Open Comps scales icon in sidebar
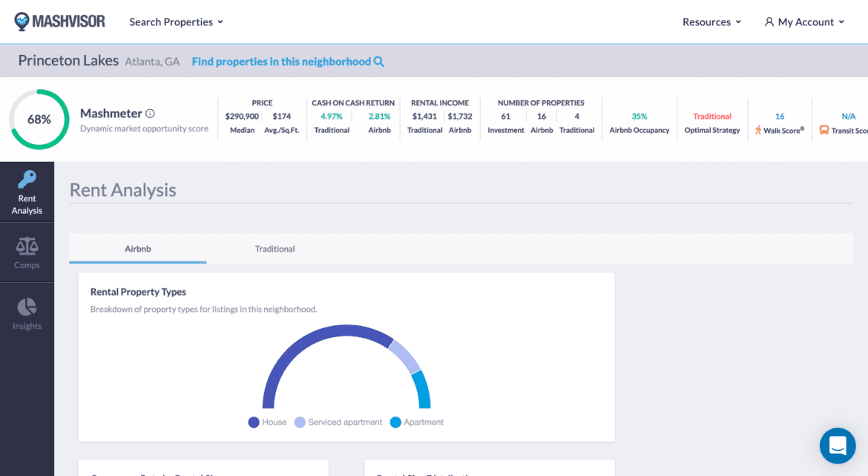This screenshot has height=476, width=868. 27,246
